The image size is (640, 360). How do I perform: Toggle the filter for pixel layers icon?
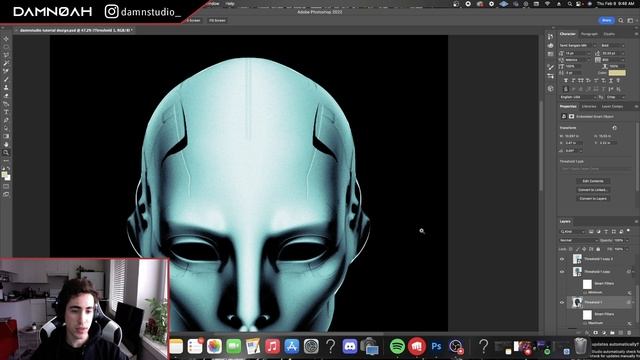point(591,231)
